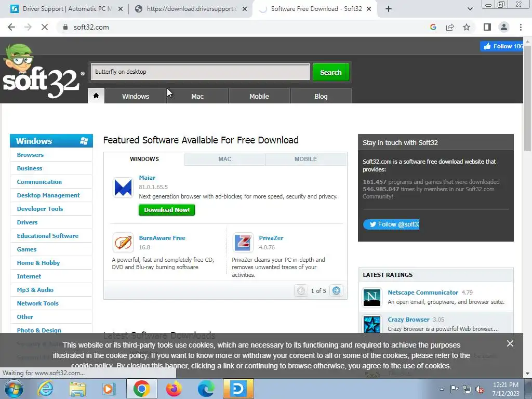Click the soft32.com address bar
This screenshot has height=399, width=532.
point(91,27)
